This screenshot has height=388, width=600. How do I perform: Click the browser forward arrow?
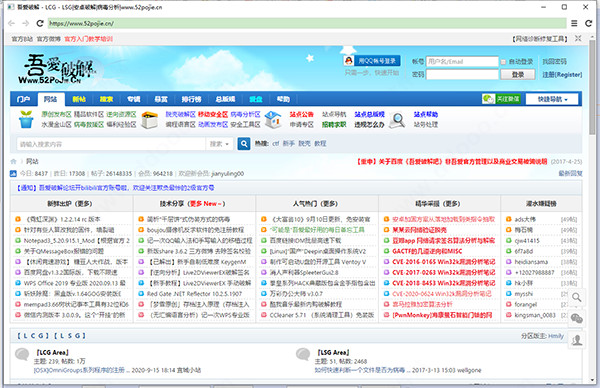click(26, 23)
